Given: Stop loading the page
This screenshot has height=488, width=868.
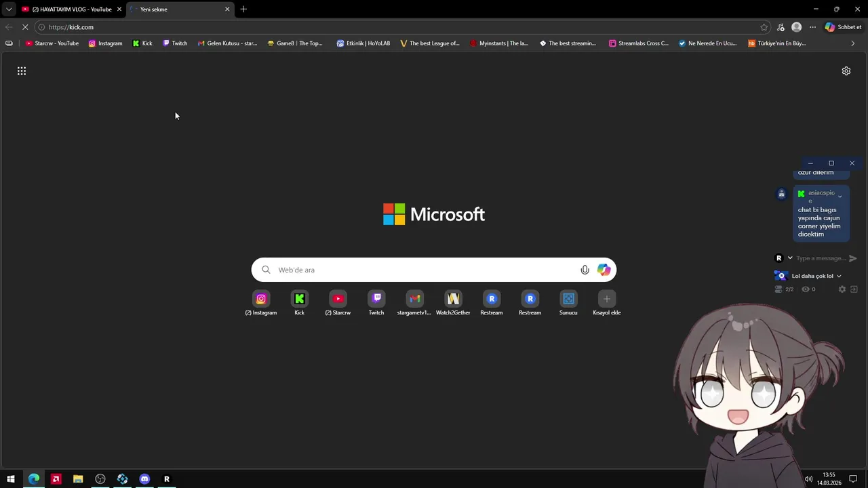Looking at the screenshot, I should [25, 27].
